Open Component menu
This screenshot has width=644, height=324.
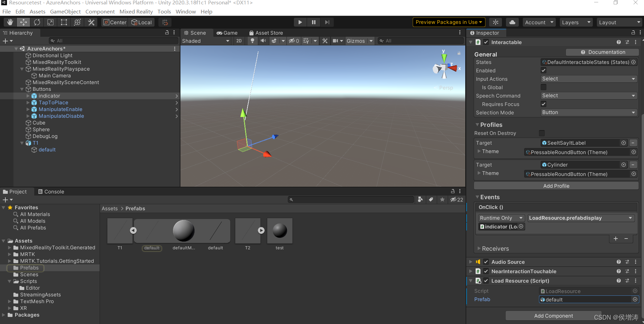tap(100, 11)
